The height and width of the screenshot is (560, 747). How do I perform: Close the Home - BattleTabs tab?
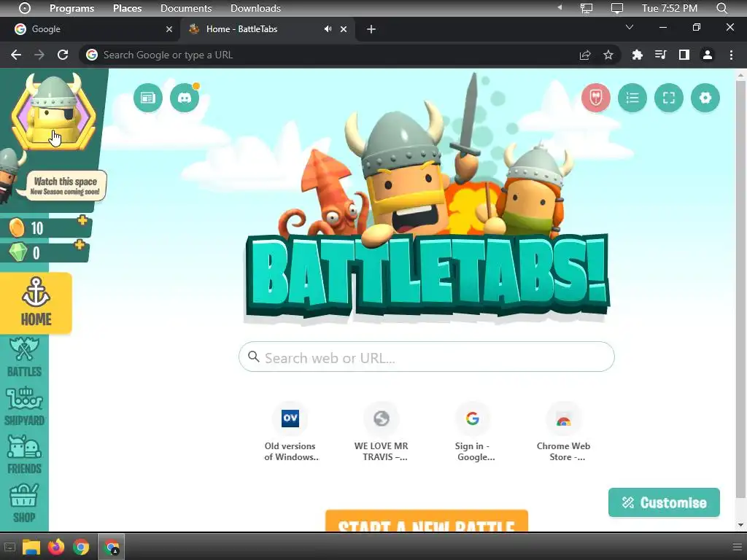point(344,29)
